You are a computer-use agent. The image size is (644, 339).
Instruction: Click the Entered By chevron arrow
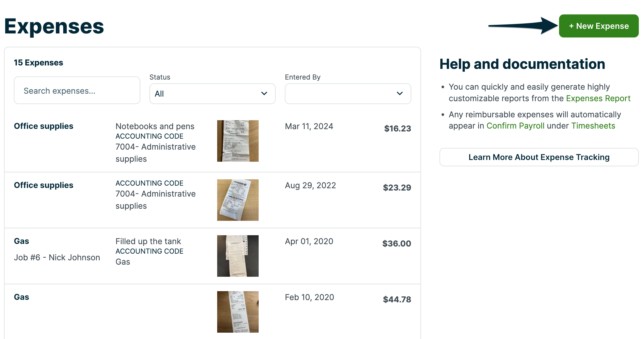point(399,94)
